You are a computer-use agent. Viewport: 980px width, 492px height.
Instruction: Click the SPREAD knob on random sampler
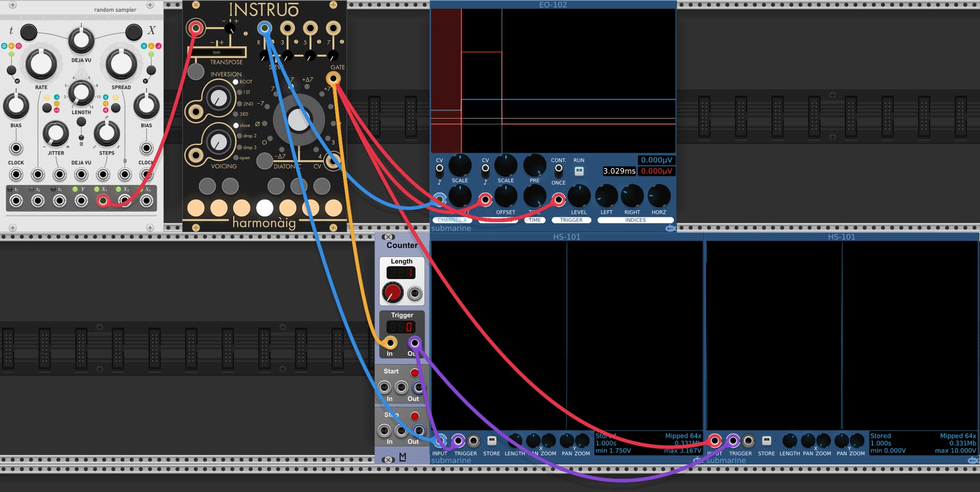pyautogui.click(x=121, y=64)
